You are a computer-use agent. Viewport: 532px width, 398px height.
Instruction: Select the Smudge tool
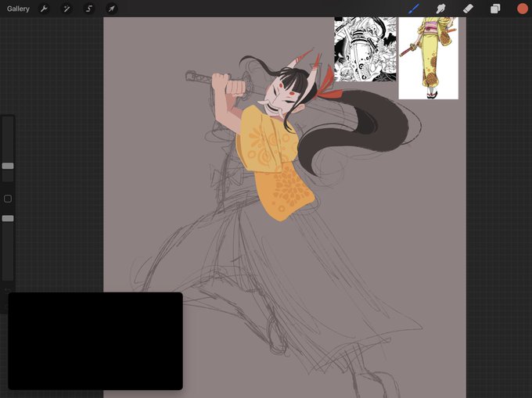(440, 9)
